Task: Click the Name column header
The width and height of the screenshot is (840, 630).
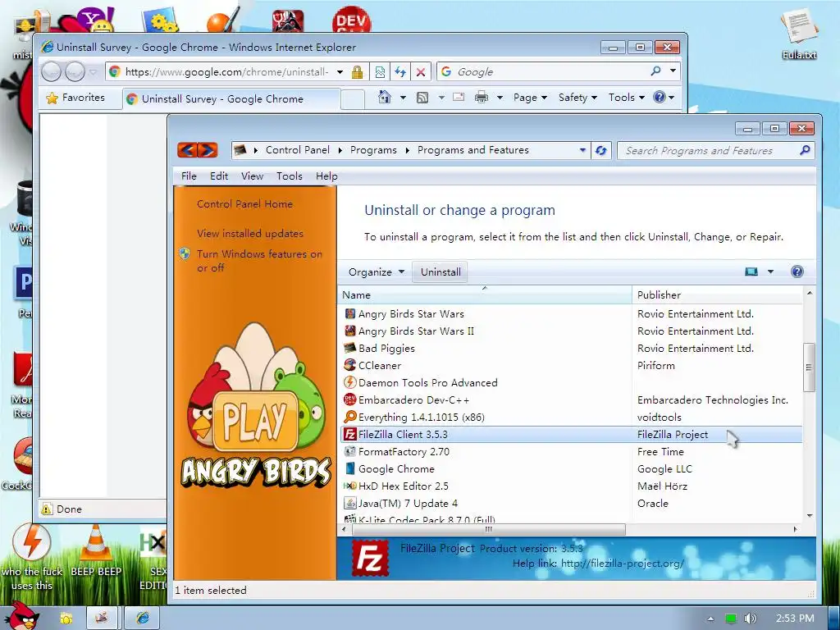Action: point(485,294)
